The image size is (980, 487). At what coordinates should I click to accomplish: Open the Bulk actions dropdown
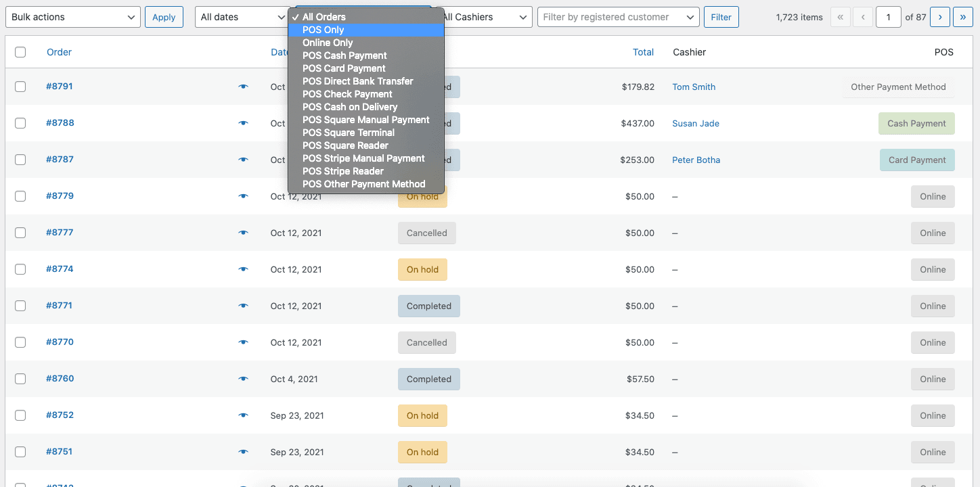[x=72, y=16]
